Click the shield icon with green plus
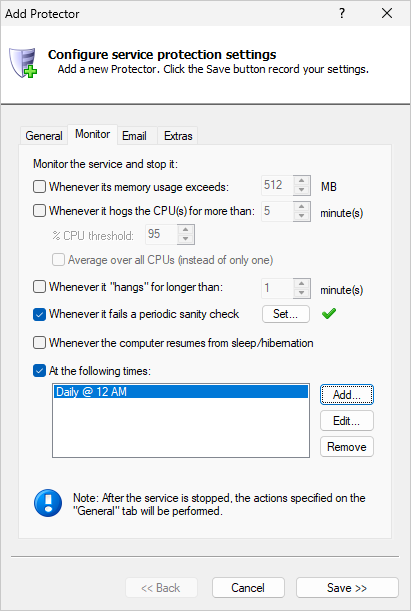The height and width of the screenshot is (611, 411). point(23,62)
